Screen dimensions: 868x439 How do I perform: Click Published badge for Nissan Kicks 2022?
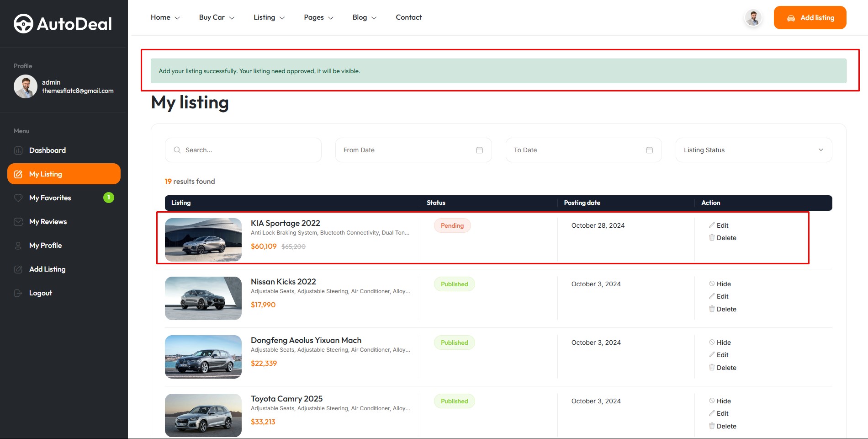[455, 284]
